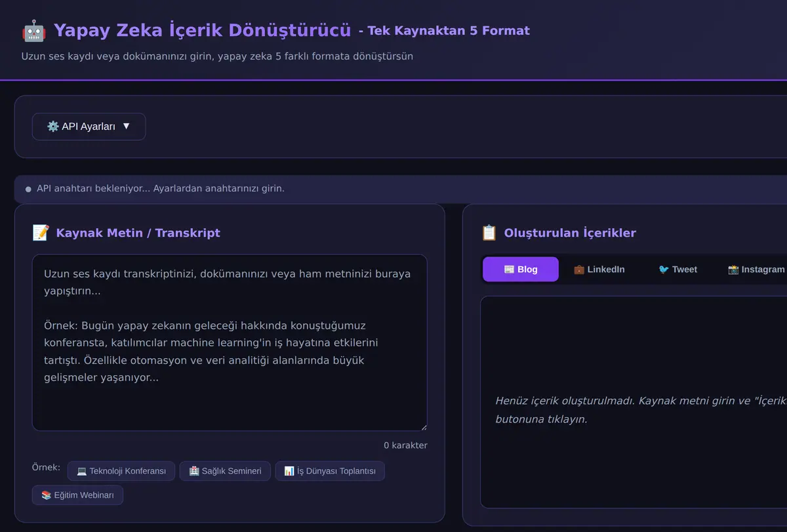The image size is (787, 532).
Task: Click the 'Henüz içerik oluşturulmadı' placeholder text
Action: point(641,409)
